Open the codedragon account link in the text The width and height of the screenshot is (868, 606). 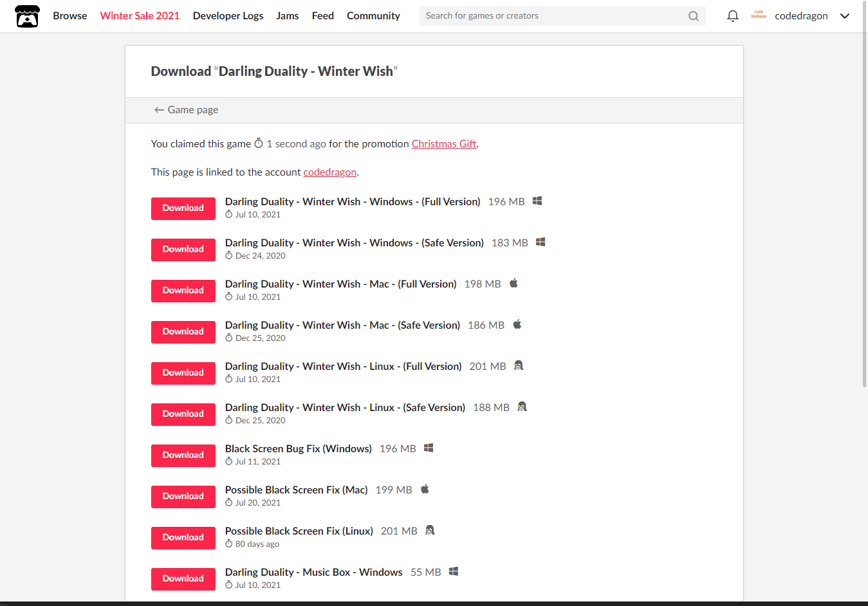tap(329, 172)
